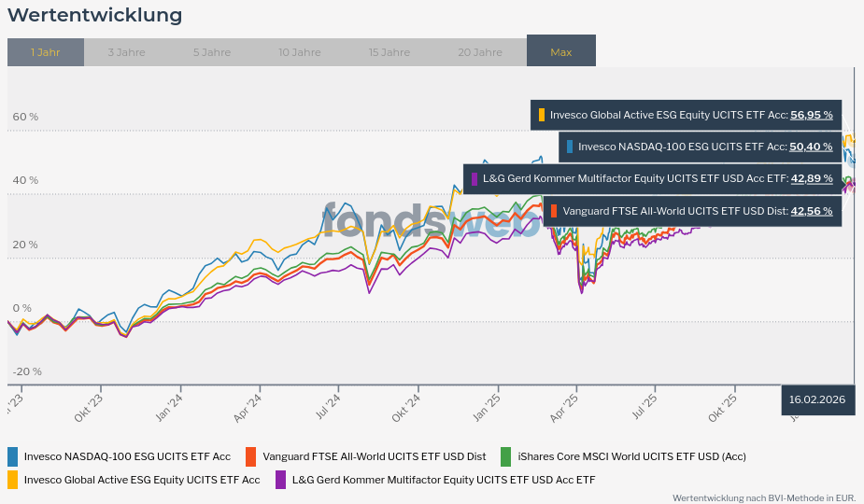Screen dimensions: 864x504
Task: Click tooltip value 42,56 %
Action: (x=813, y=211)
